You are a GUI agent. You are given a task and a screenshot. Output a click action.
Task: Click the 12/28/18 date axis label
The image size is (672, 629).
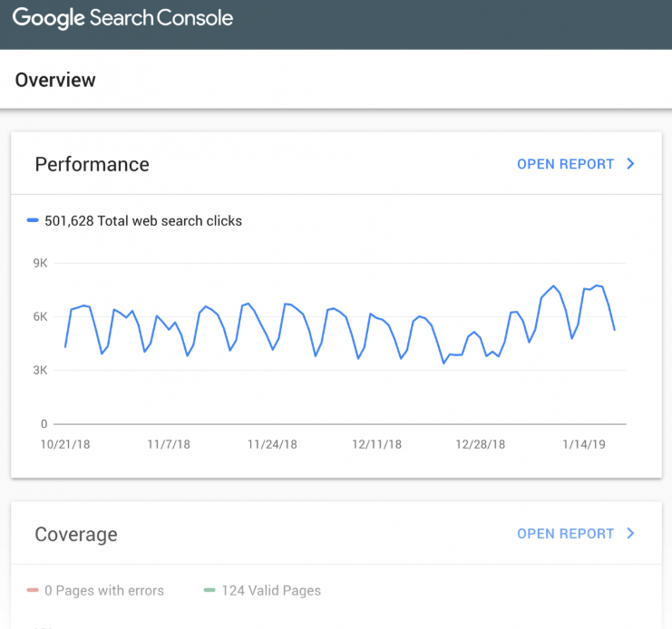481,444
